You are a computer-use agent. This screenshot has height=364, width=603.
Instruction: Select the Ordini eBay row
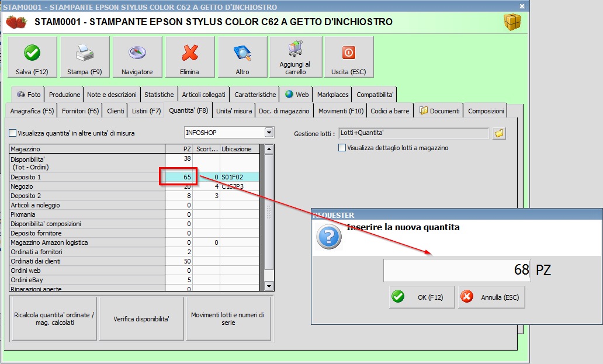(134, 280)
